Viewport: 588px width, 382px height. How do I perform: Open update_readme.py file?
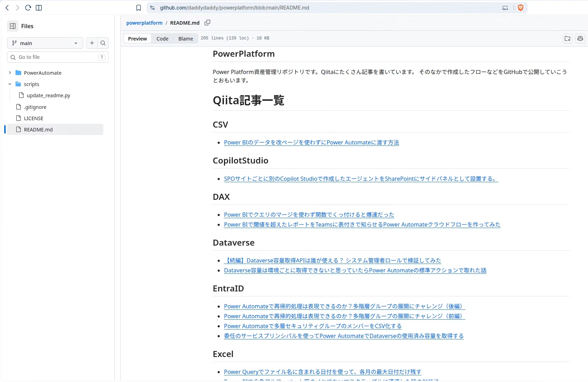48,95
